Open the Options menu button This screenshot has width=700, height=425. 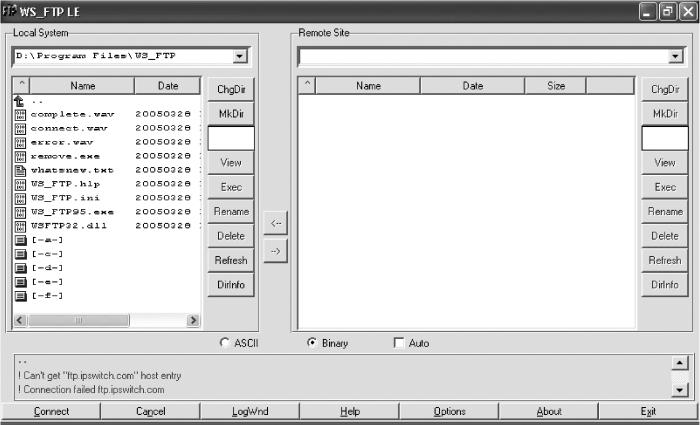pyautogui.click(x=449, y=411)
